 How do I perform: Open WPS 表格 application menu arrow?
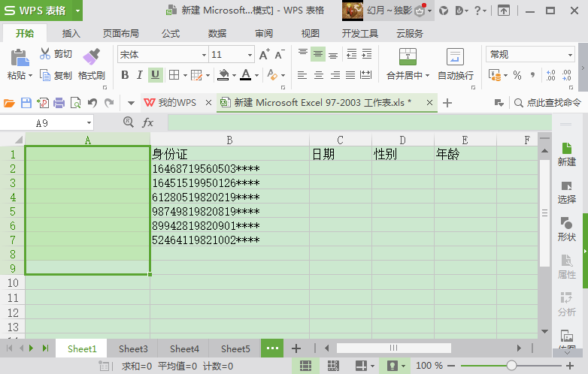[77, 10]
